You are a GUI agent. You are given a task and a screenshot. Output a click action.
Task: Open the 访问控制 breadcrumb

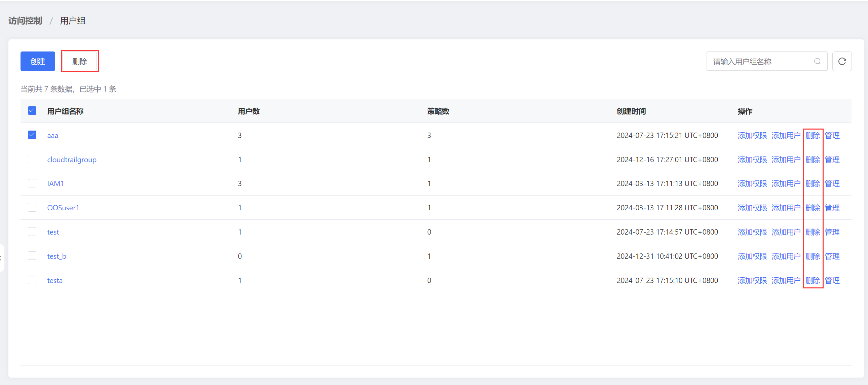25,21
